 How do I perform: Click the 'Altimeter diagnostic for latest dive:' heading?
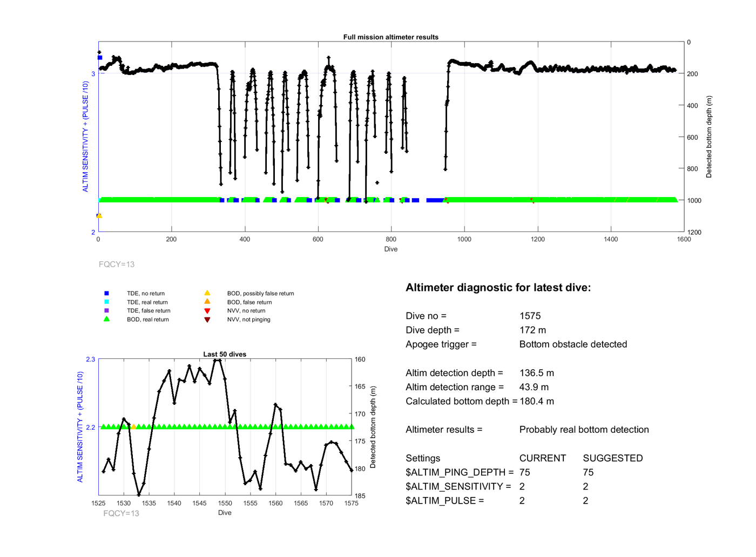498,288
